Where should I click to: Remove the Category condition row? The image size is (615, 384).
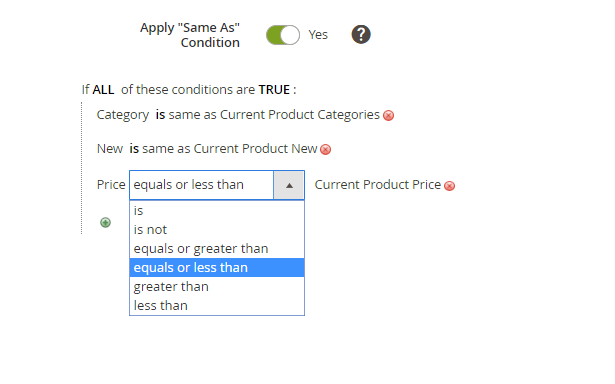tap(388, 115)
